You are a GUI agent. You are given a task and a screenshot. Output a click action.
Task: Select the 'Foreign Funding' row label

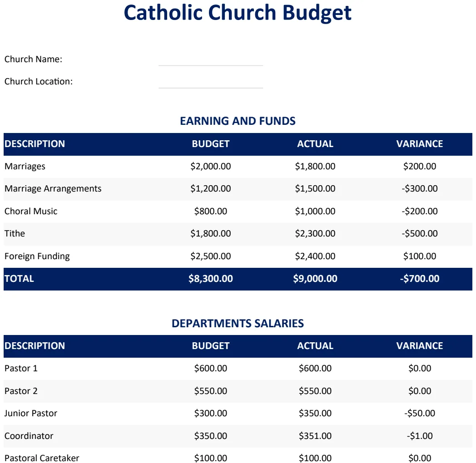[37, 256]
